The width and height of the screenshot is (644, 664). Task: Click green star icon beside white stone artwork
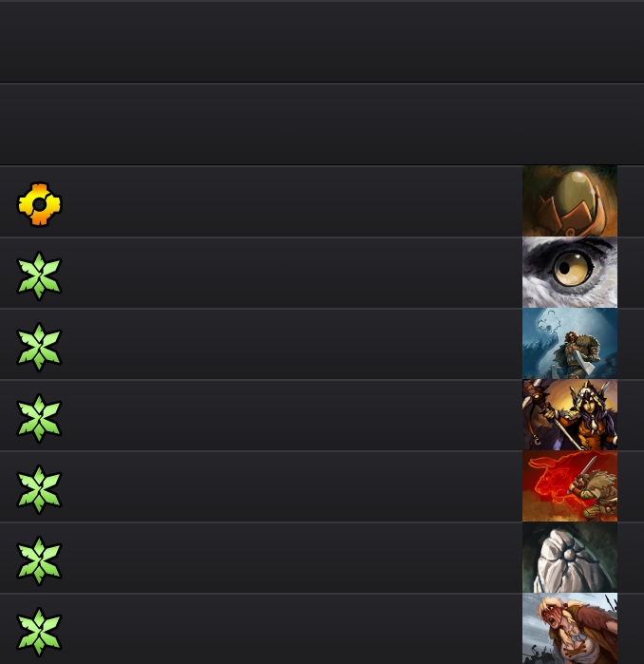click(39, 560)
